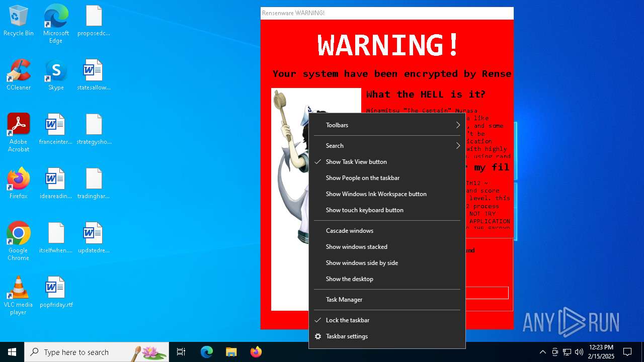Open Google Chrome desktop shortcut
This screenshot has height=362, width=644.
click(19, 241)
